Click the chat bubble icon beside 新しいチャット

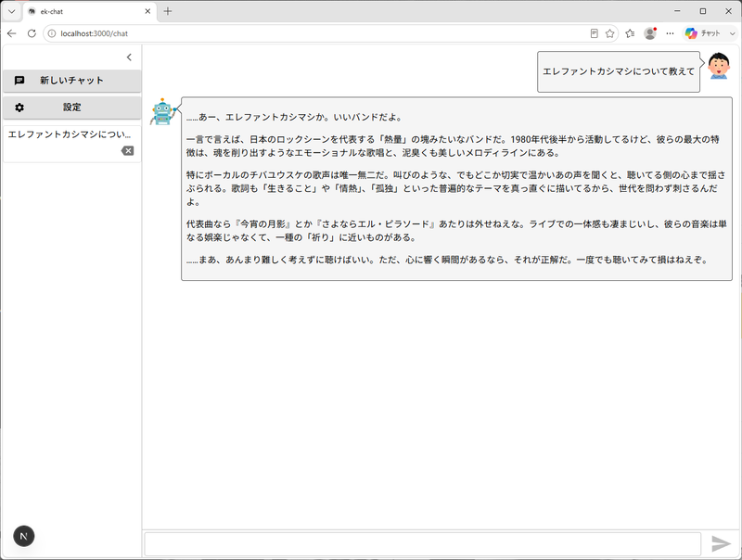pyautogui.click(x=19, y=81)
